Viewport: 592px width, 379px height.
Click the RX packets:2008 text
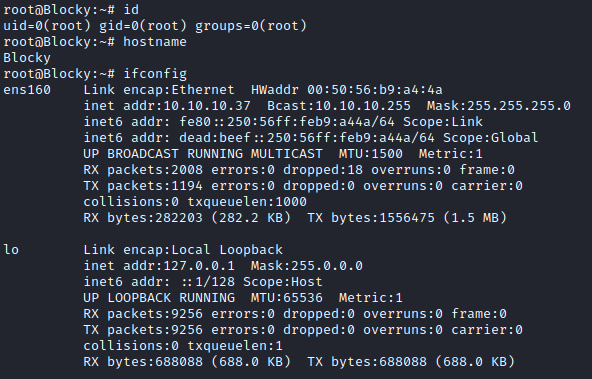[143, 170]
